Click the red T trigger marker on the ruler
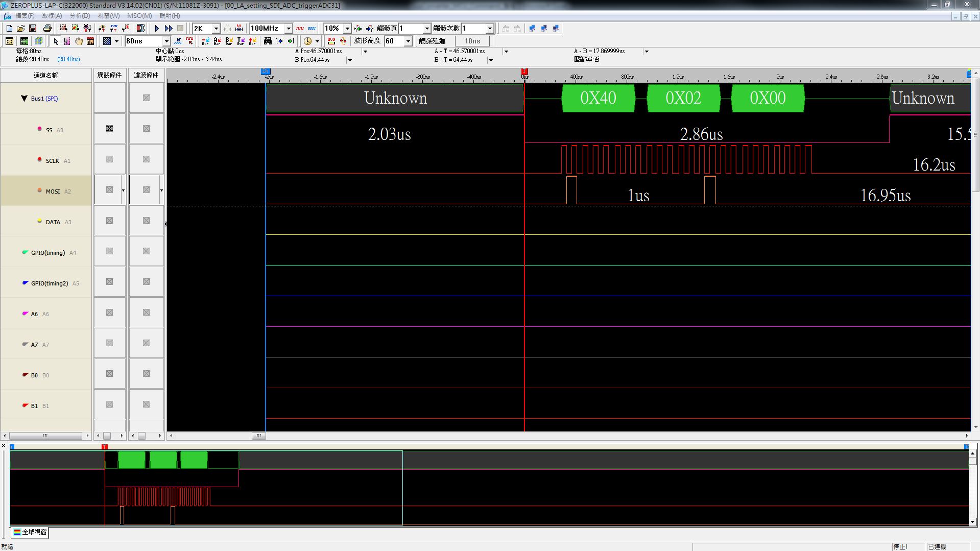The height and width of the screenshot is (551, 980). [x=524, y=71]
